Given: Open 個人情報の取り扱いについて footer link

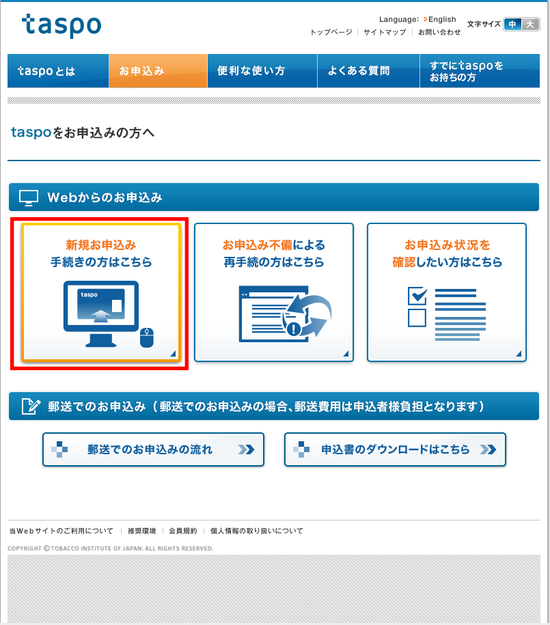Looking at the screenshot, I should (257, 531).
